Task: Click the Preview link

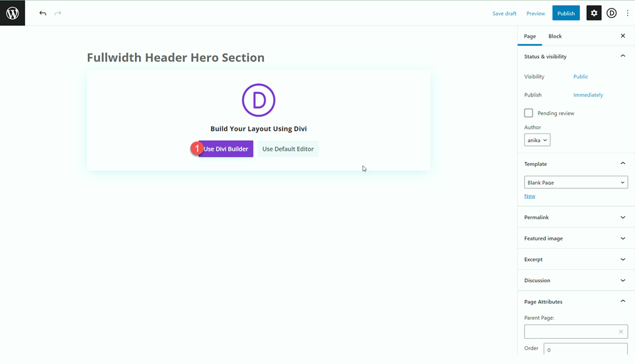Action: coord(535,13)
